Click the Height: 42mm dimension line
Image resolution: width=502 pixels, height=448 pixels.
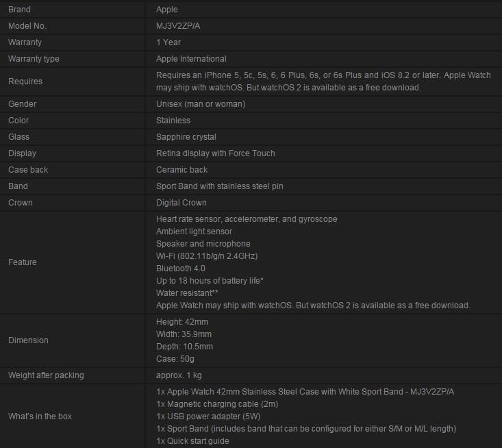[x=182, y=322]
